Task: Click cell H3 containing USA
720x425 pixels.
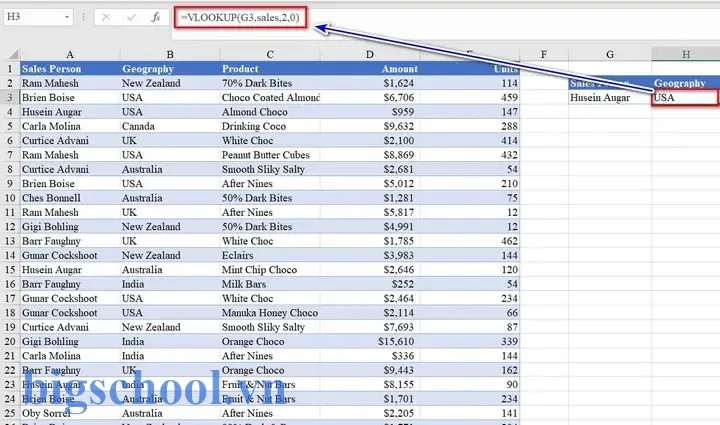Action: point(685,98)
